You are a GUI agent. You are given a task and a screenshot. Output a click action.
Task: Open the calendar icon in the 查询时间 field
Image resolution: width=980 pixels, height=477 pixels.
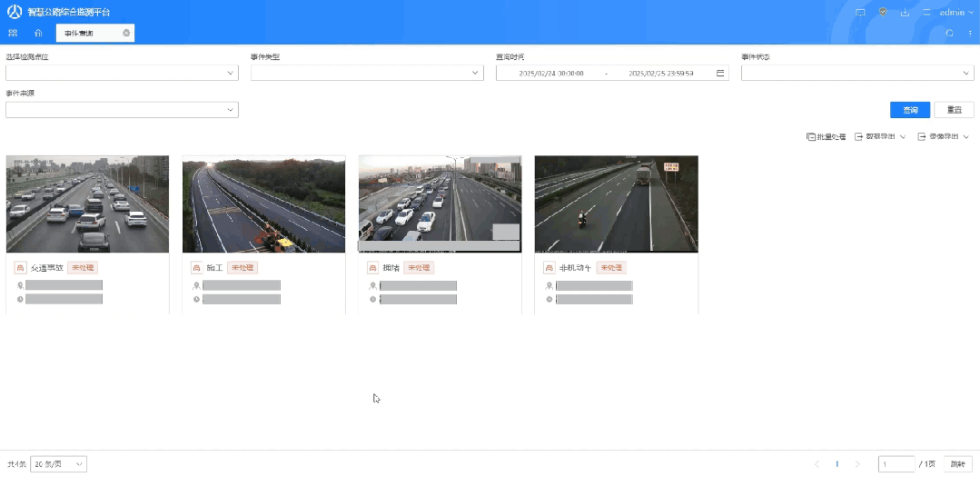click(720, 74)
